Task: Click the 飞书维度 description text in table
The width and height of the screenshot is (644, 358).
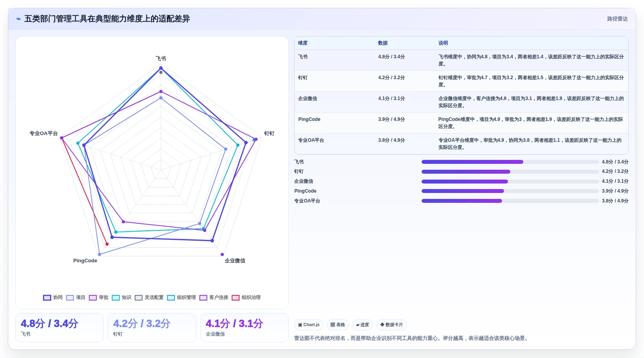Action: coord(531,60)
